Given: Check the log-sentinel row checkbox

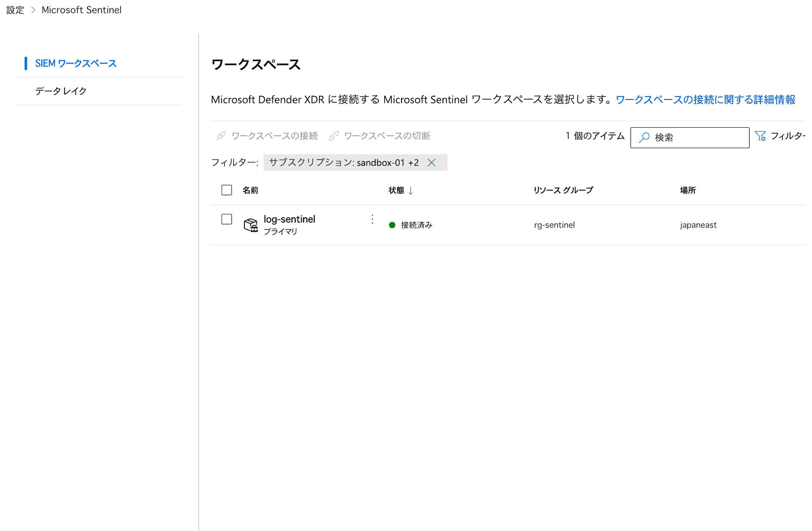Looking at the screenshot, I should pos(227,219).
